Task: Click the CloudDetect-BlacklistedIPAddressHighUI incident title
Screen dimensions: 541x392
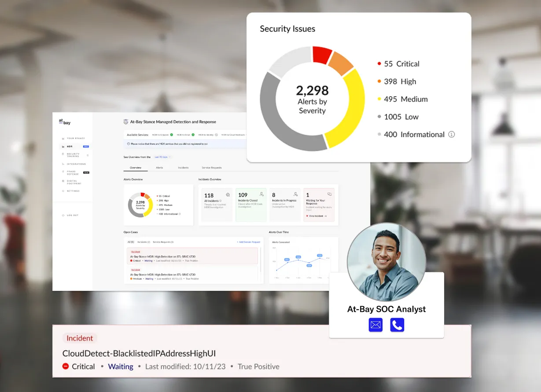Action: (x=139, y=353)
